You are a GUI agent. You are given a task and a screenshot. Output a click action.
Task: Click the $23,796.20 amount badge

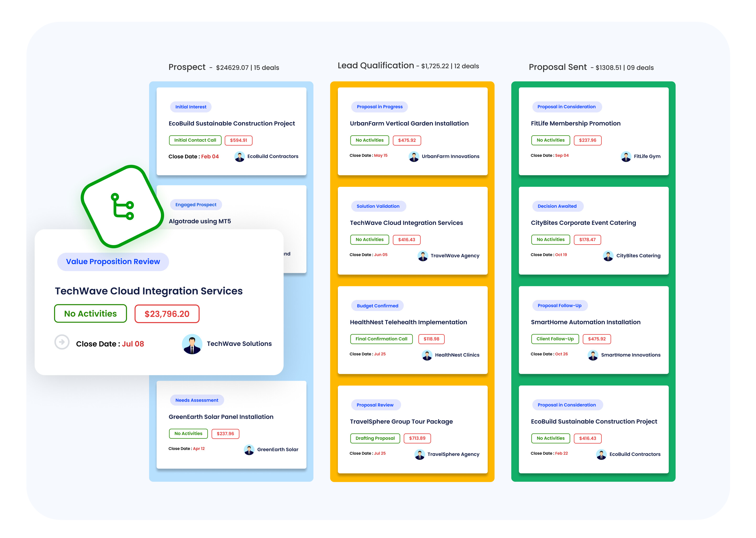coord(167,314)
